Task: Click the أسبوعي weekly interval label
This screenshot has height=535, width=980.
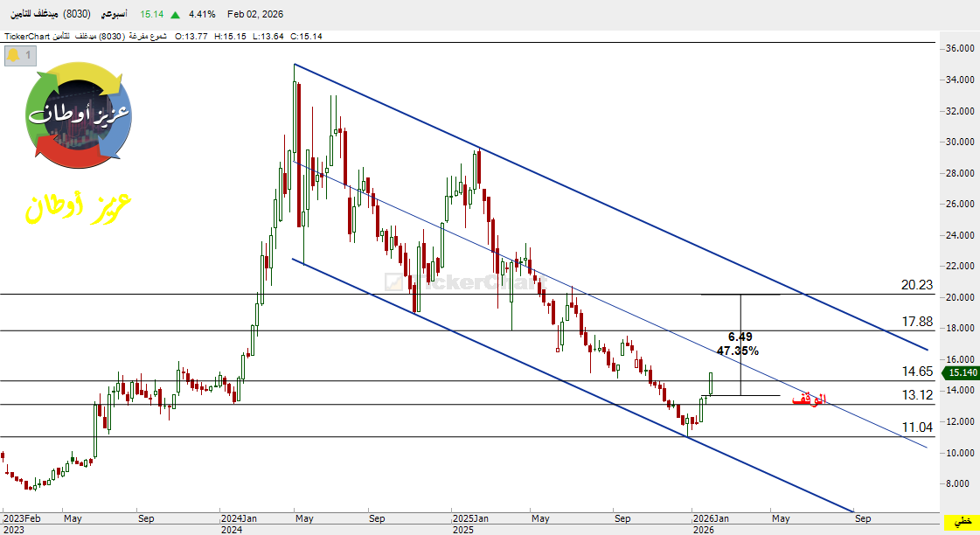Action: (x=114, y=14)
